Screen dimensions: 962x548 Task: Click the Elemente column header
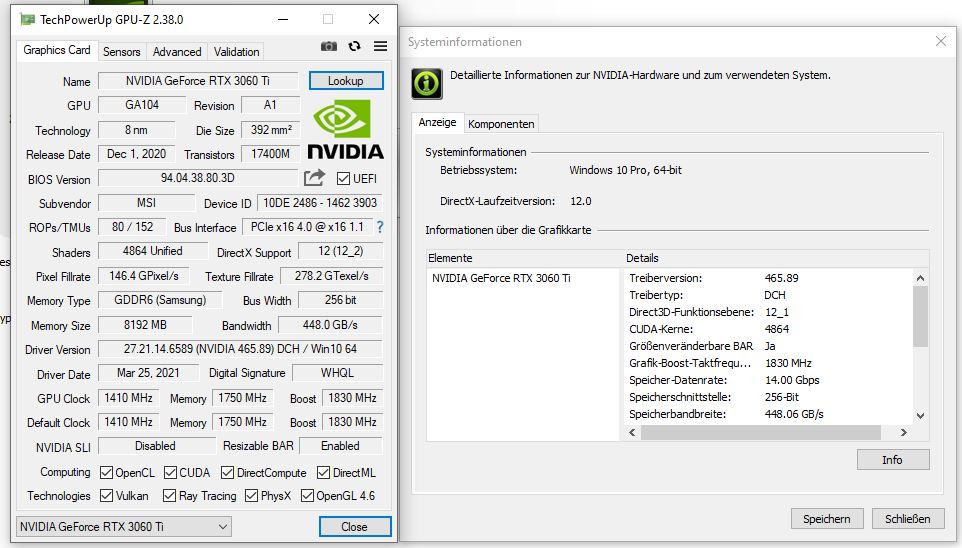pos(525,258)
